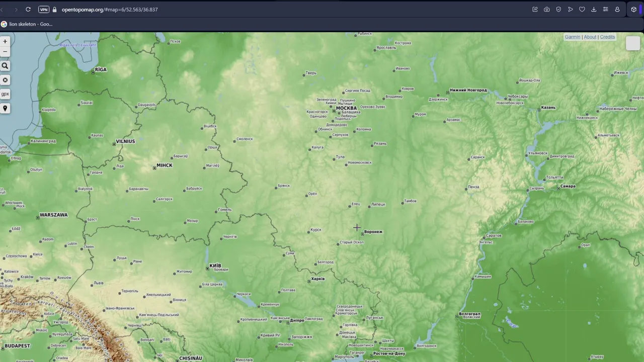Viewport: 644px width, 362px height.
Task: Open the gpx track loader
Action: (5, 94)
